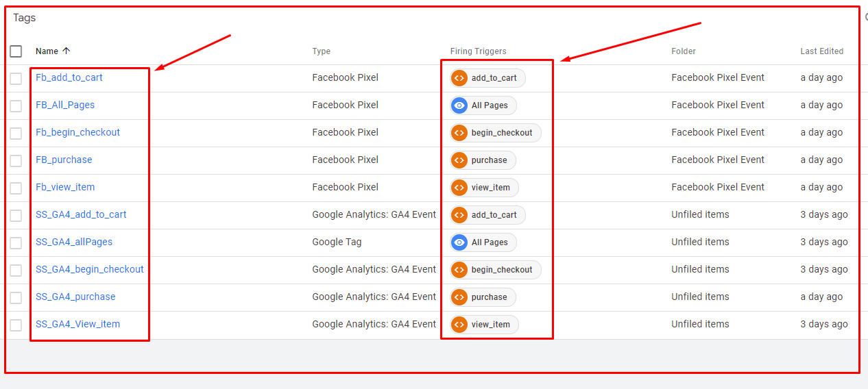This screenshot has width=868, height=389.
Task: Click the Last Edited column header
Action: tap(821, 51)
